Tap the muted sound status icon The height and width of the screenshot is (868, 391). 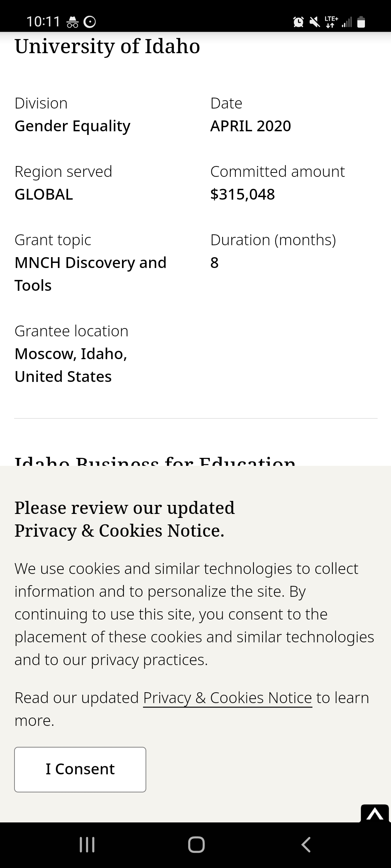tap(315, 22)
